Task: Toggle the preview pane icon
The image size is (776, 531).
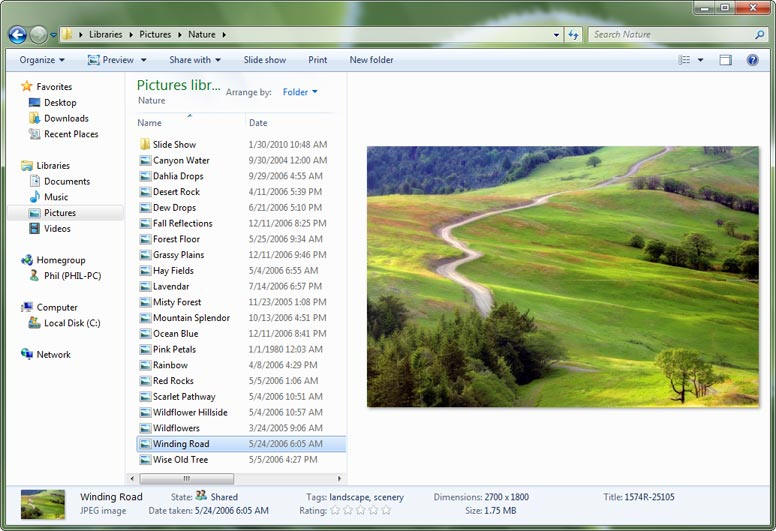Action: pyautogui.click(x=725, y=60)
